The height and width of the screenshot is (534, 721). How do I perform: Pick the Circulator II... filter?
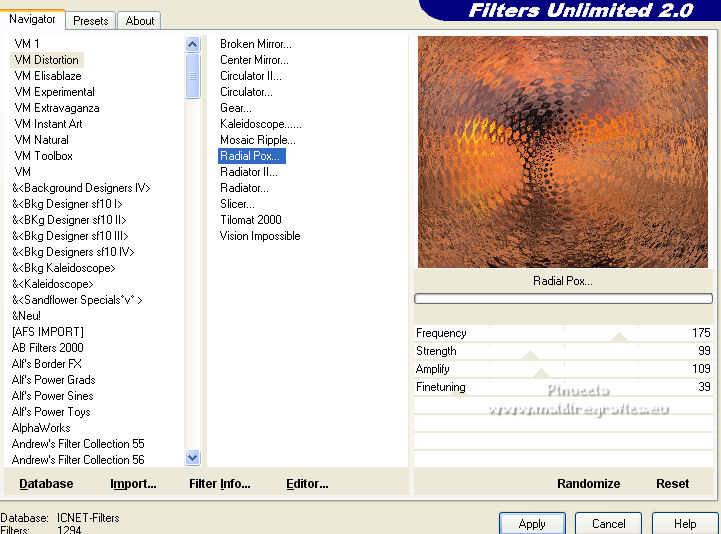click(251, 76)
